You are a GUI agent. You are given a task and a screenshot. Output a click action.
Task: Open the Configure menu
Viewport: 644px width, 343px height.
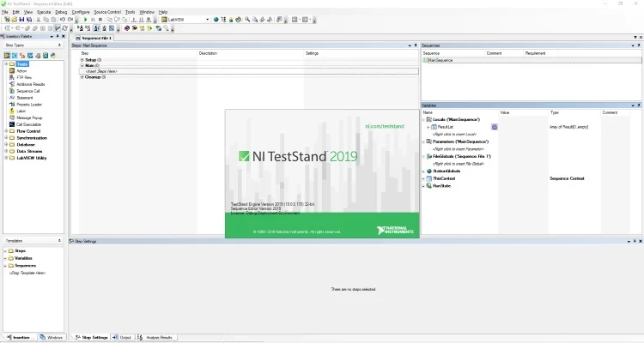pos(80,12)
